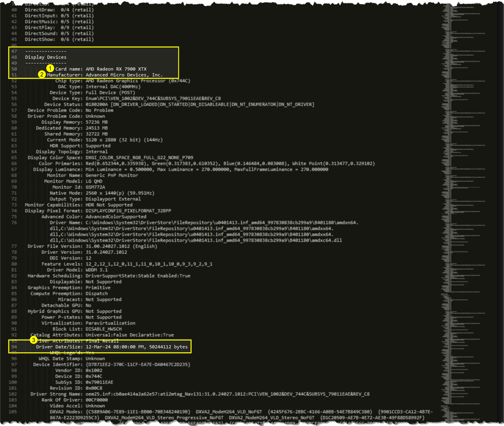This screenshot has height=426, width=504.
Task: Click the 'Device Type: Full Device (POST)' line
Action: click(92, 93)
